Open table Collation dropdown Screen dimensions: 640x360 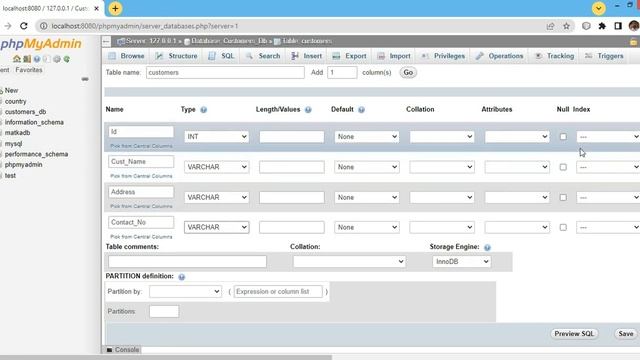click(x=349, y=262)
